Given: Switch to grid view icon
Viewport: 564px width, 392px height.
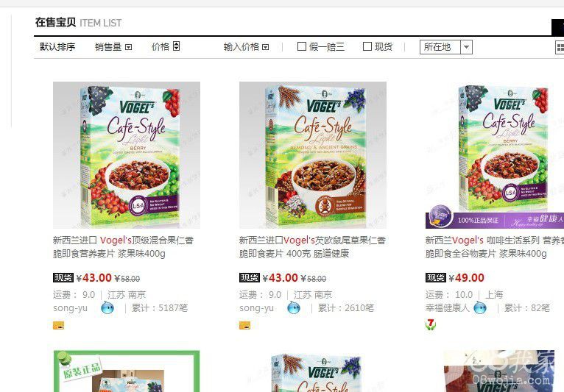Looking at the screenshot, I should (x=560, y=47).
